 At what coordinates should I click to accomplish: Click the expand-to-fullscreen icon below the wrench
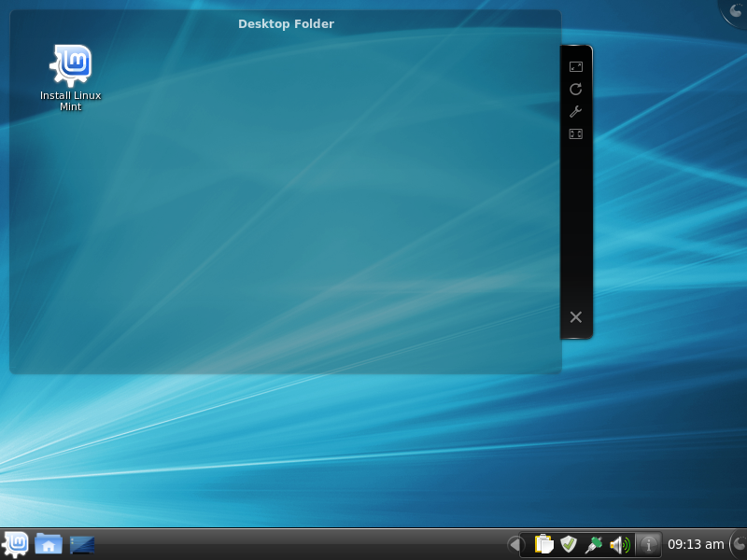[576, 133]
